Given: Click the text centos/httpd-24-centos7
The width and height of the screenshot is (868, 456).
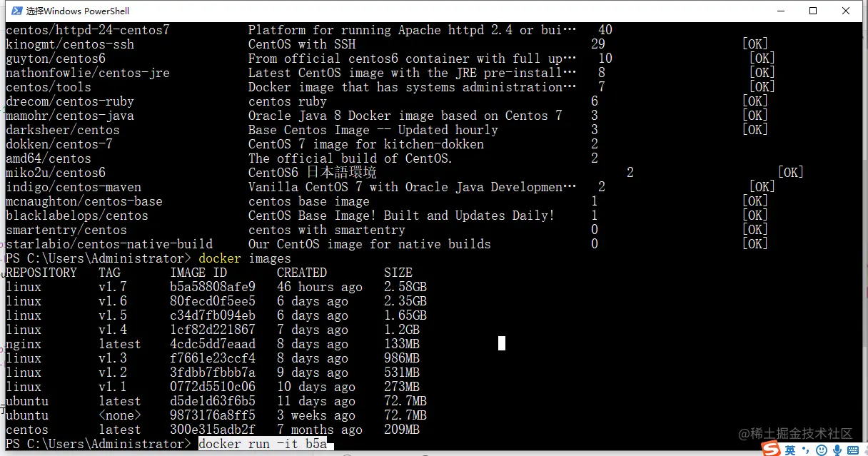Looking at the screenshot, I should 88,30.
